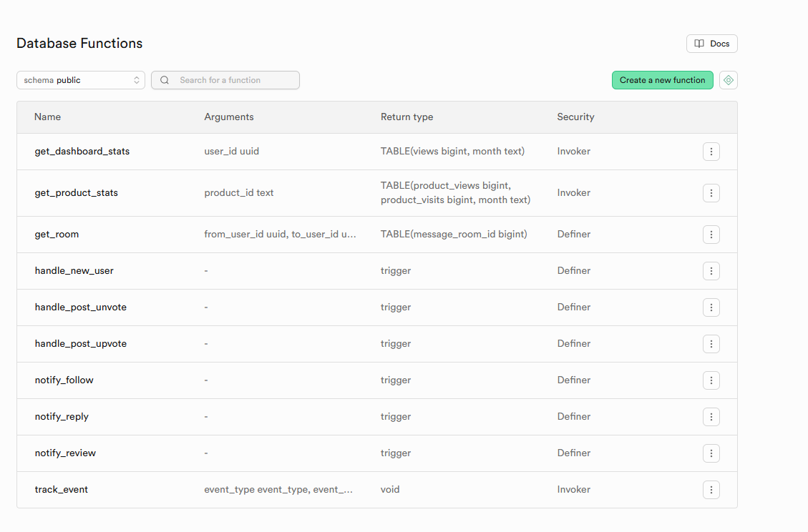Select the notify_reply function name
The width and height of the screenshot is (808, 532).
tap(62, 417)
